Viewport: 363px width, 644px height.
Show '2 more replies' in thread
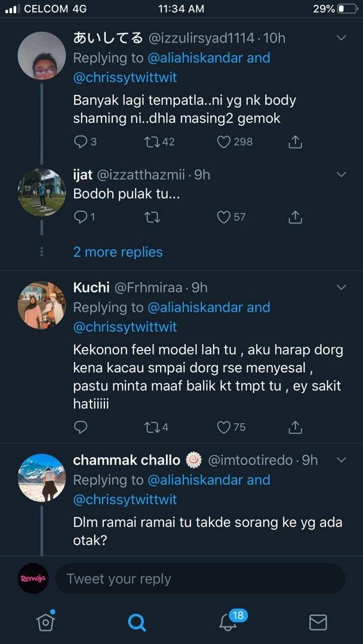(x=118, y=252)
